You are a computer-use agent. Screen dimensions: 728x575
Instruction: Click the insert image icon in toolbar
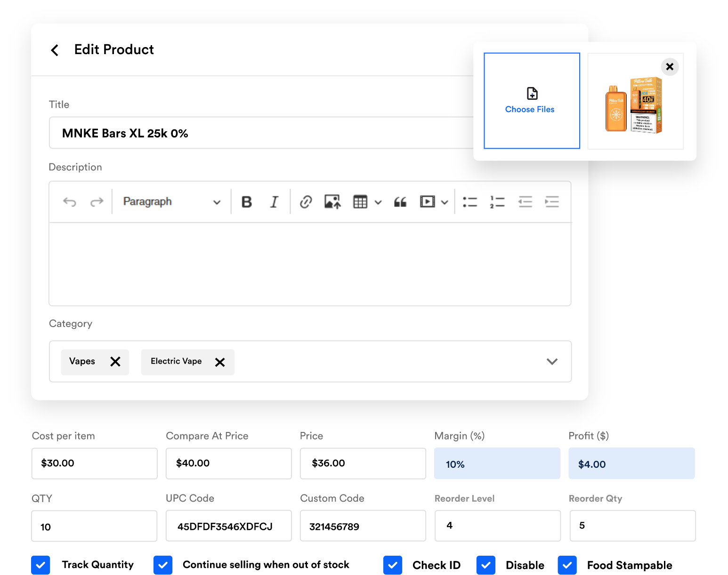[x=332, y=202]
